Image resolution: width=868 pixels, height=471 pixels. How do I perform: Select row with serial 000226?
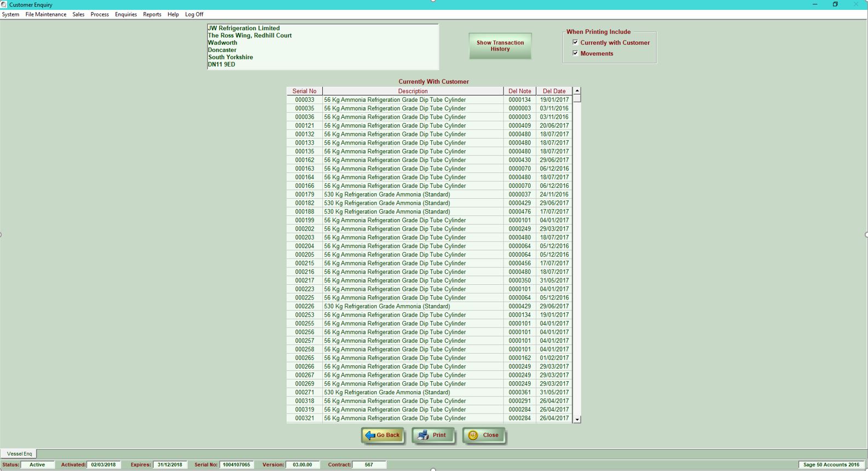tap(429, 306)
